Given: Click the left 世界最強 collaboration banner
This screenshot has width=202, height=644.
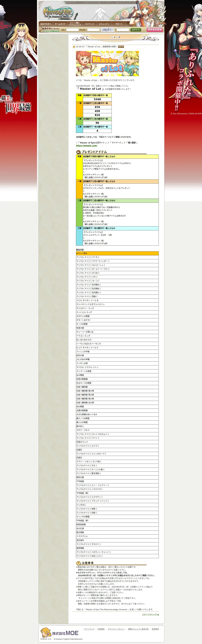Looking at the screenshot, I should pyautogui.click(x=19, y=100).
